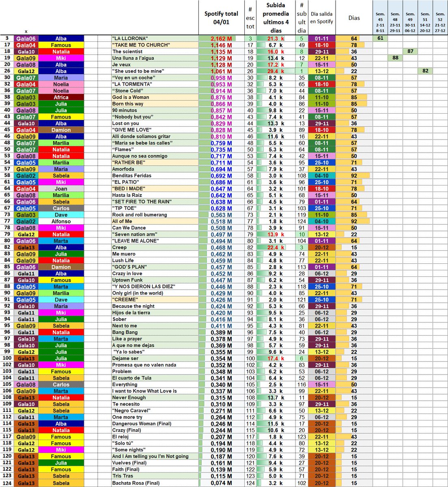Select the green "88" cell under Sem. 48
Screen dimensions: 448x487
click(395, 58)
